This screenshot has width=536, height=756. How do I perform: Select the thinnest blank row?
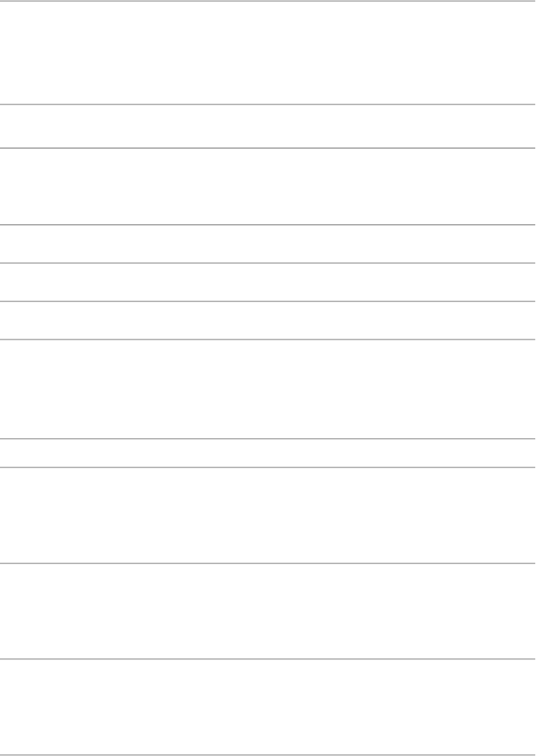pyautogui.click(x=267, y=452)
